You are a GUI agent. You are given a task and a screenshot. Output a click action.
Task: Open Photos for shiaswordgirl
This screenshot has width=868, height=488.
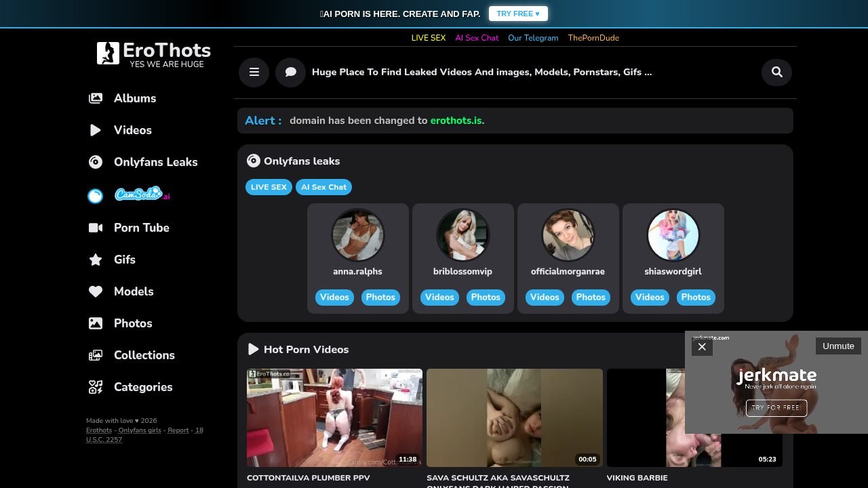click(x=696, y=298)
